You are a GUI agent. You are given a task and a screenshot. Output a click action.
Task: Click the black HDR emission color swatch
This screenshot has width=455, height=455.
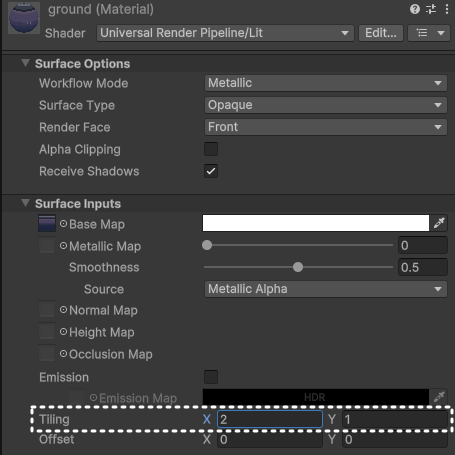(x=316, y=397)
